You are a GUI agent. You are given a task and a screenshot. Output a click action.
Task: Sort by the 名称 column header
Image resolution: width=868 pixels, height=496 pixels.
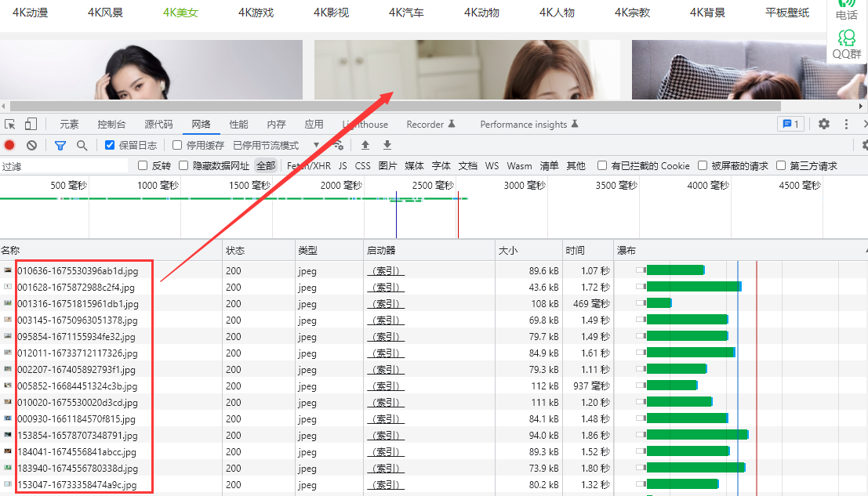click(x=111, y=251)
